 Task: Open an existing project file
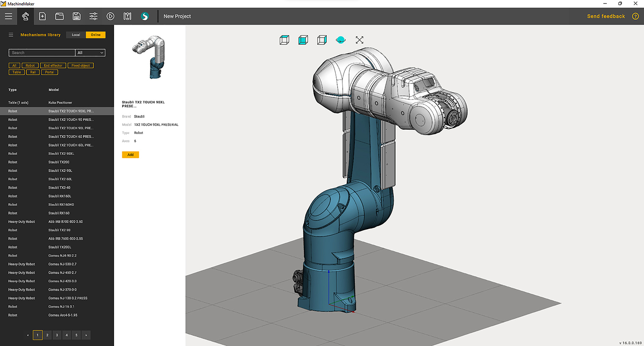coord(59,16)
